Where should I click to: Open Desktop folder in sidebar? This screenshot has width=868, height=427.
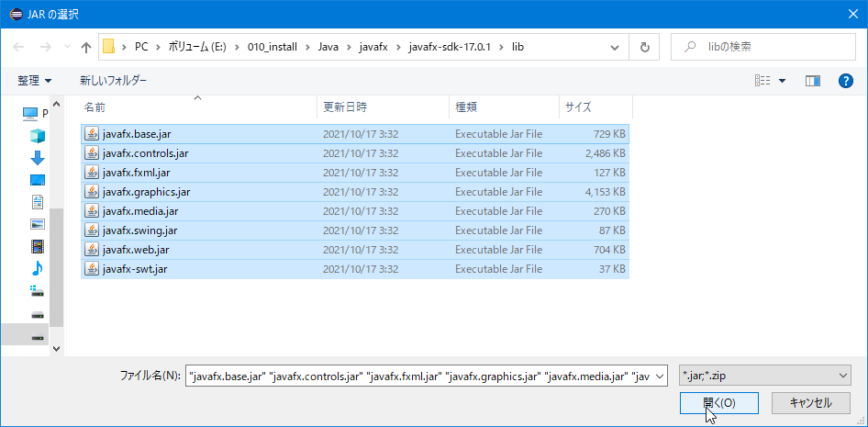point(37,180)
